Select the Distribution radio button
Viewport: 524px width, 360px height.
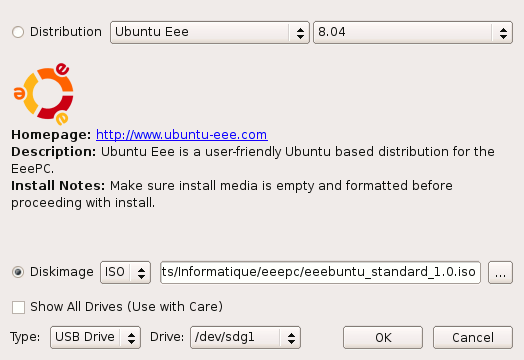pos(18,32)
